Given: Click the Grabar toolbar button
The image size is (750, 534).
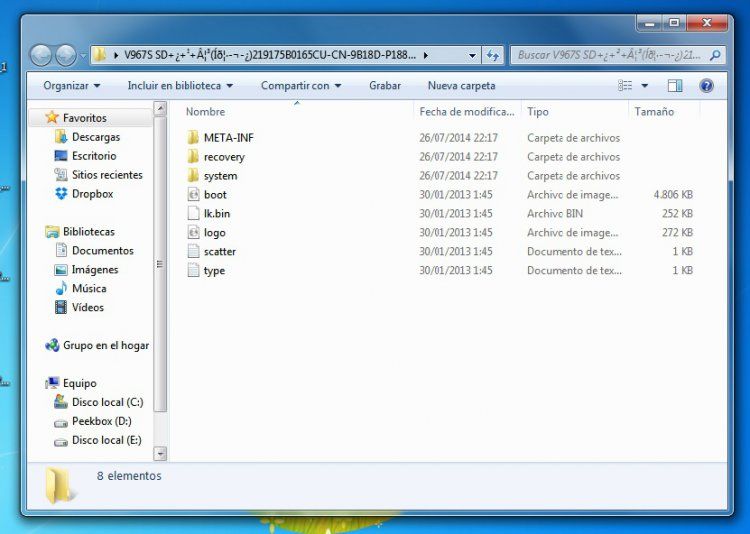Looking at the screenshot, I should [385, 86].
